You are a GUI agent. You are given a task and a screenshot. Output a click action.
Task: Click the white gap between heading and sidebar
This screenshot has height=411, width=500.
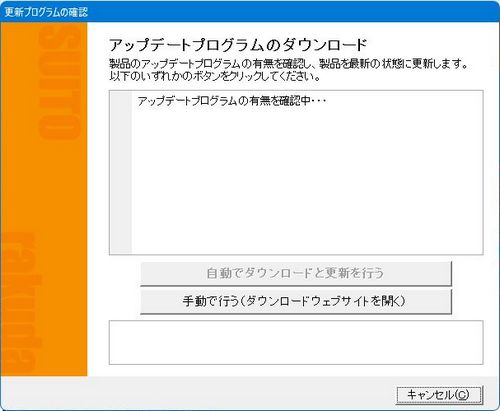(x=98, y=45)
